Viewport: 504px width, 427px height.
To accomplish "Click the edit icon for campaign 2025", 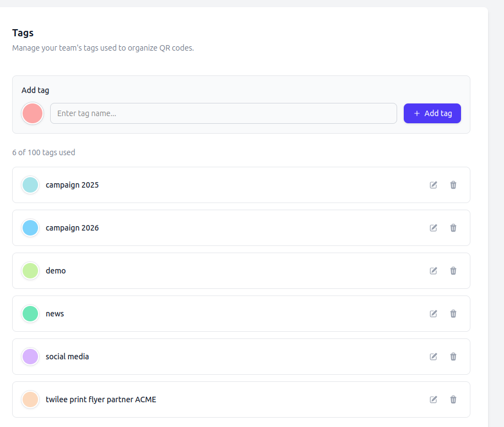I will point(433,185).
